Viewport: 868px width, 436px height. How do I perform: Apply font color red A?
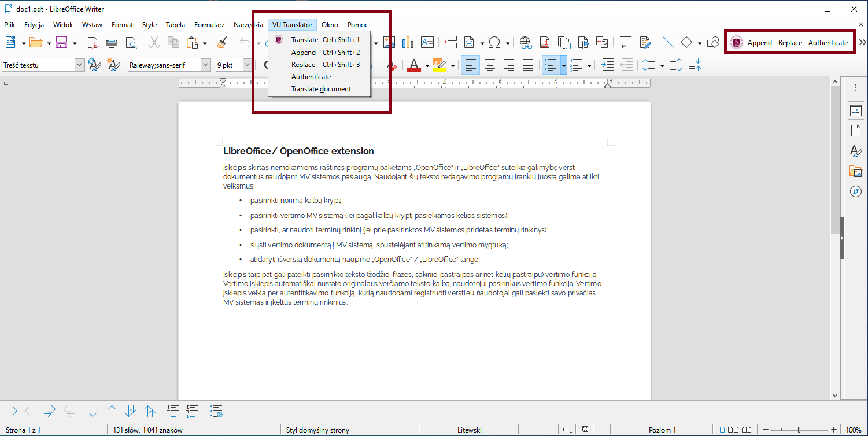pyautogui.click(x=413, y=65)
